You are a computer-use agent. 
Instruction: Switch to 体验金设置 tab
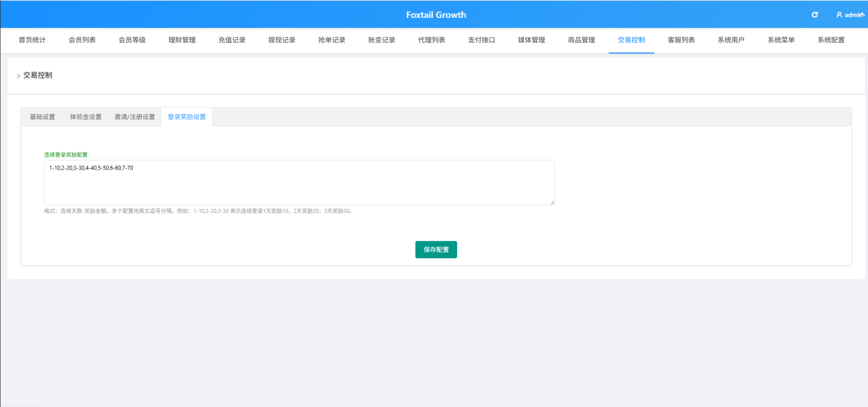(86, 117)
